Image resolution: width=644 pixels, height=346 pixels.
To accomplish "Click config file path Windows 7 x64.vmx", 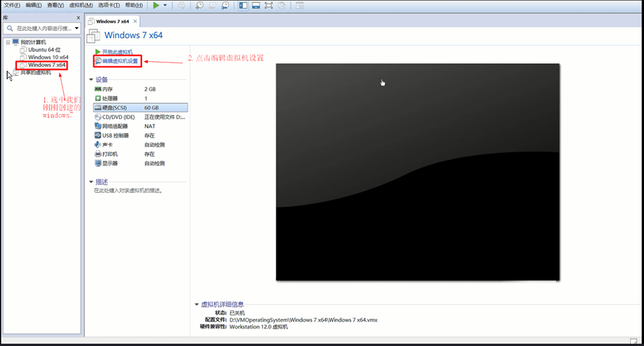I will 303,319.
